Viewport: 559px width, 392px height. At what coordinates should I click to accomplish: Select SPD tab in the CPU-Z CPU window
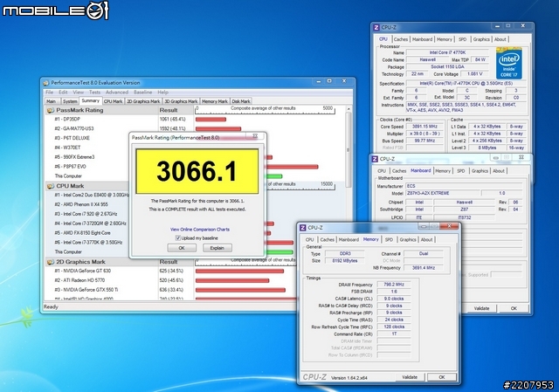pyautogui.click(x=462, y=39)
